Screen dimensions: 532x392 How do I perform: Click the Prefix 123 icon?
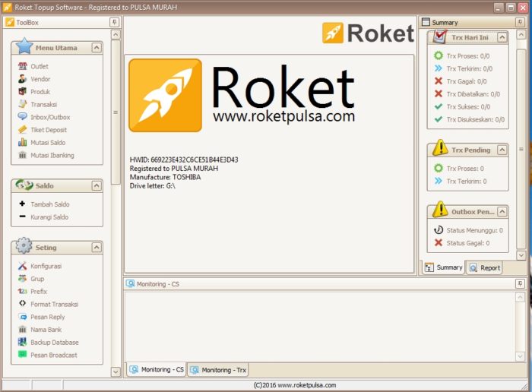click(x=22, y=291)
